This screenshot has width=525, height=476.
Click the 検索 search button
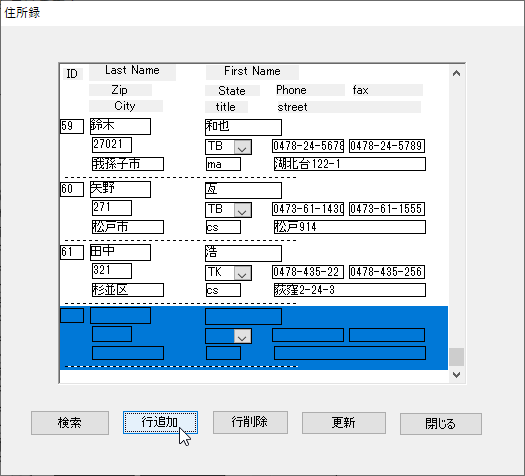tap(70, 423)
